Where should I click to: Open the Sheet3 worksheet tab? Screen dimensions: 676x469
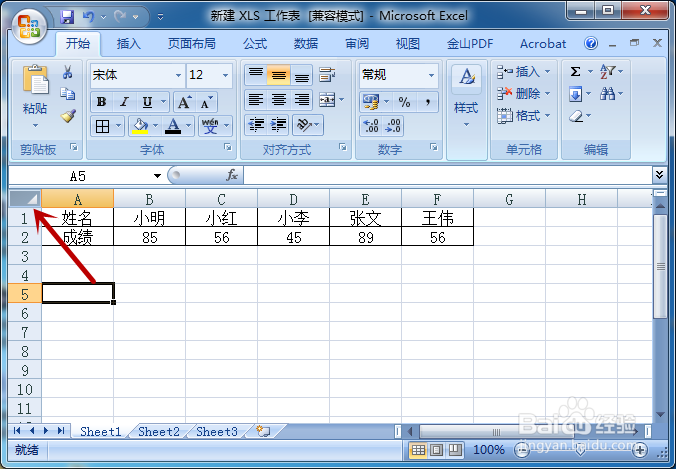[x=217, y=431]
